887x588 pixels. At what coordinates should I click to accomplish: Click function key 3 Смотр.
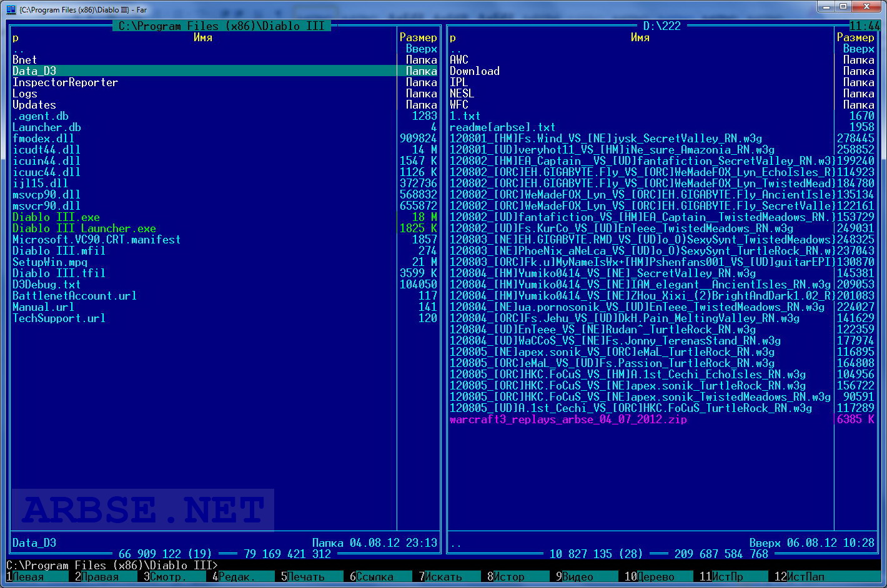(x=174, y=577)
